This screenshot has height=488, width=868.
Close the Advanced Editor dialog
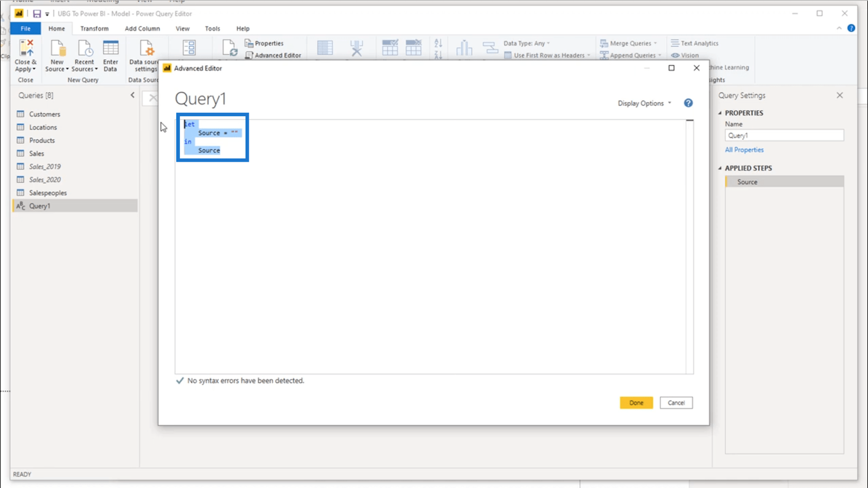697,68
